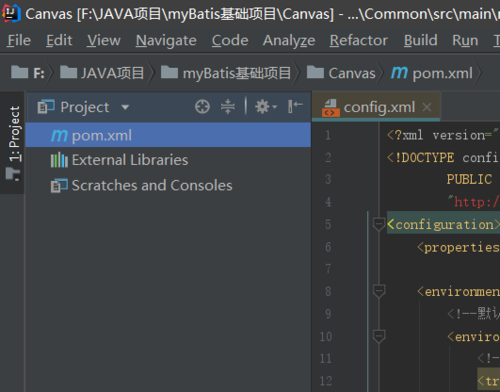The height and width of the screenshot is (392, 500).
Task: Click the <configuration> tag in editor
Action: [x=443, y=224]
